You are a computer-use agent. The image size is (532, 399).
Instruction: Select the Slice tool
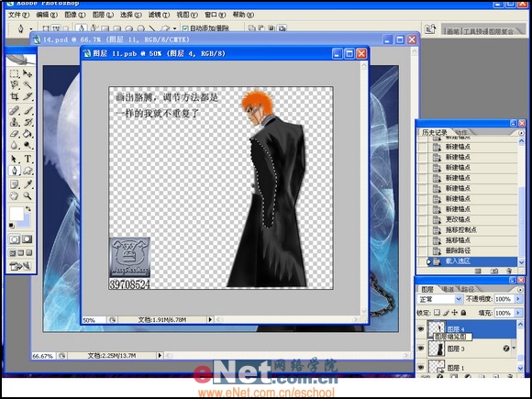28,96
